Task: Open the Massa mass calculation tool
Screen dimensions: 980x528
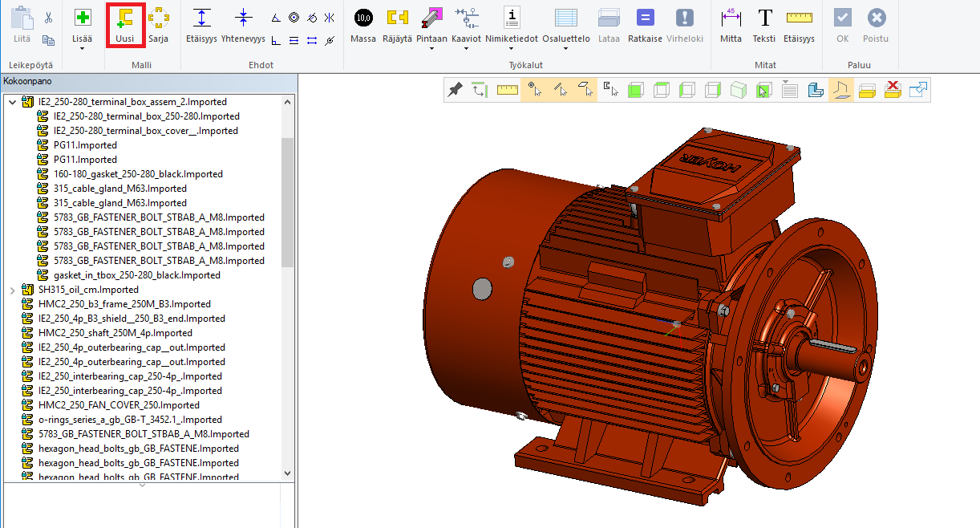Action: point(362,19)
